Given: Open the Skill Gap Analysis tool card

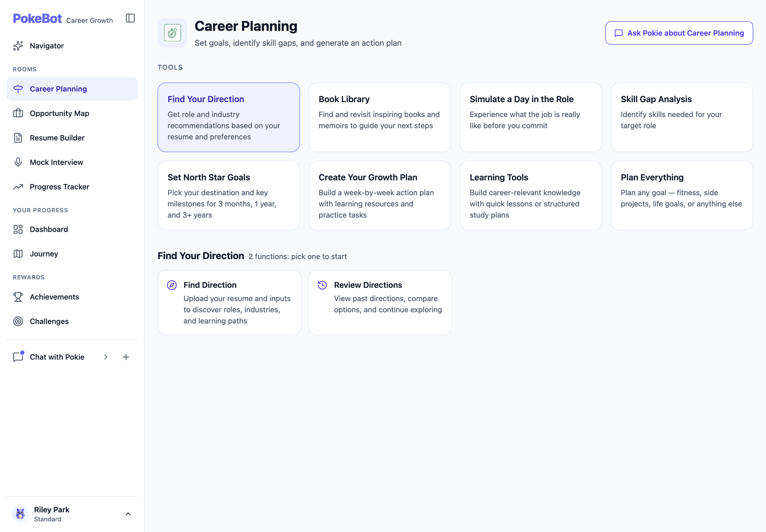Looking at the screenshot, I should 682,117.
